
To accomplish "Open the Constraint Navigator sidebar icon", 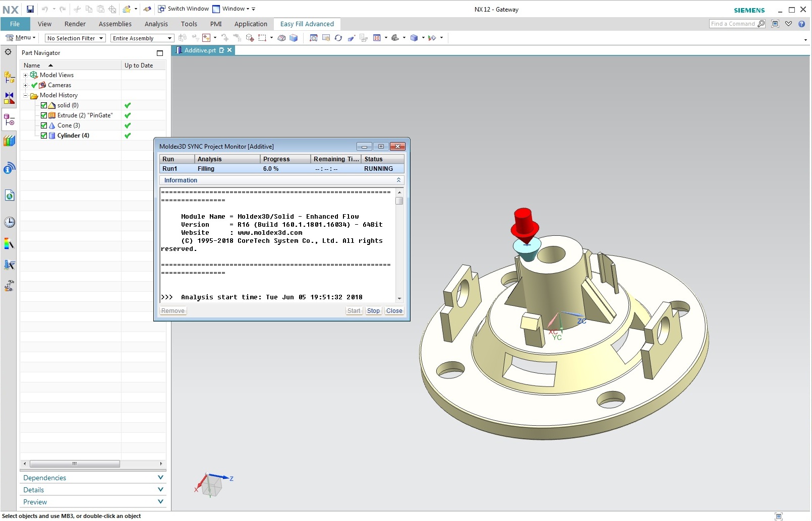I will click(x=9, y=98).
